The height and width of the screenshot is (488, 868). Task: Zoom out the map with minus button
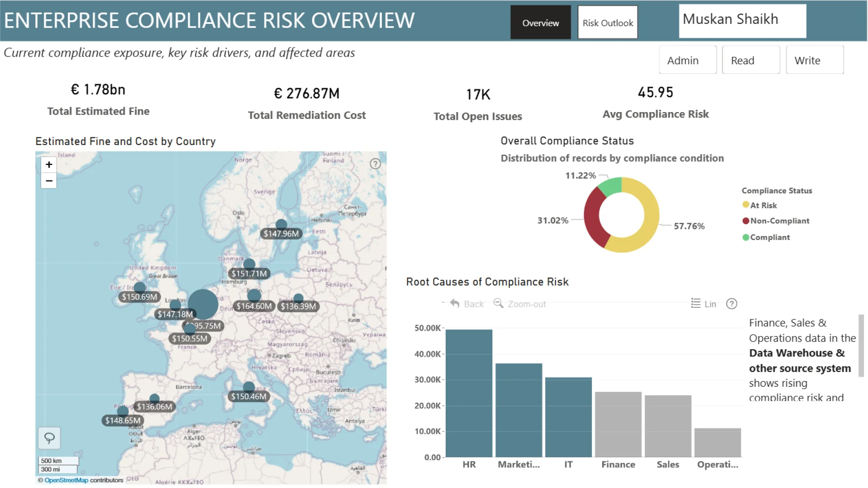pos(49,181)
